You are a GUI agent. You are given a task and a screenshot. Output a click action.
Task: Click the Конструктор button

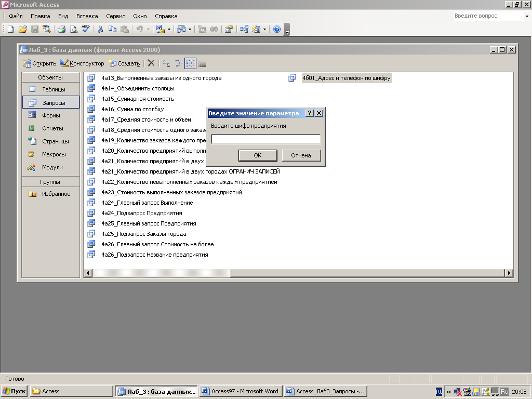pos(82,63)
